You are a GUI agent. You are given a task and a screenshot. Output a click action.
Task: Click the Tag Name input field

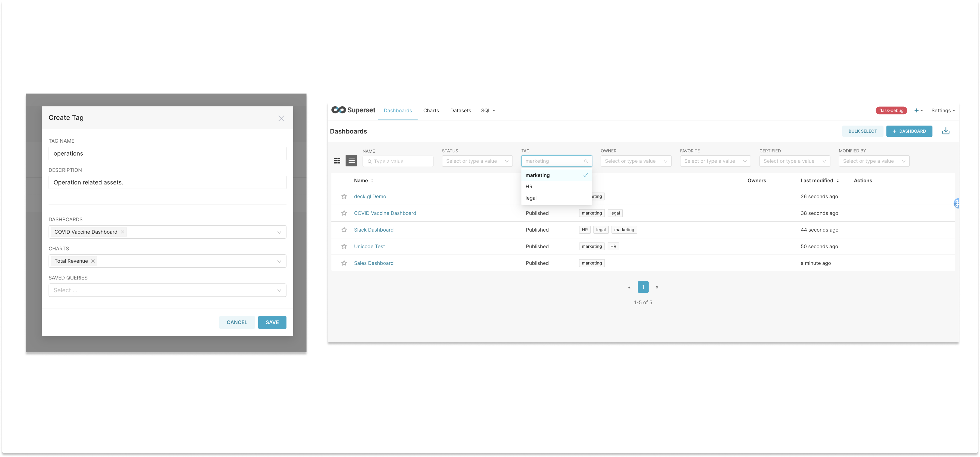(x=167, y=154)
